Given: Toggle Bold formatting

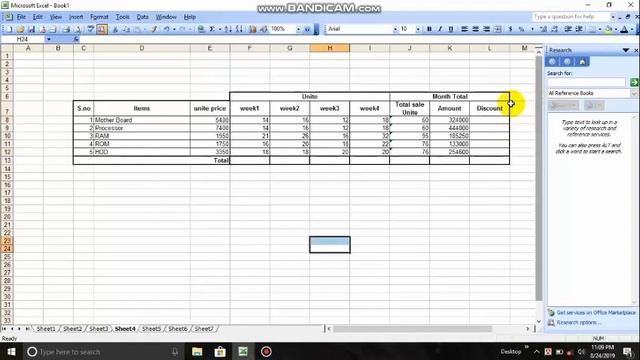Looking at the screenshot, I should (x=429, y=29).
